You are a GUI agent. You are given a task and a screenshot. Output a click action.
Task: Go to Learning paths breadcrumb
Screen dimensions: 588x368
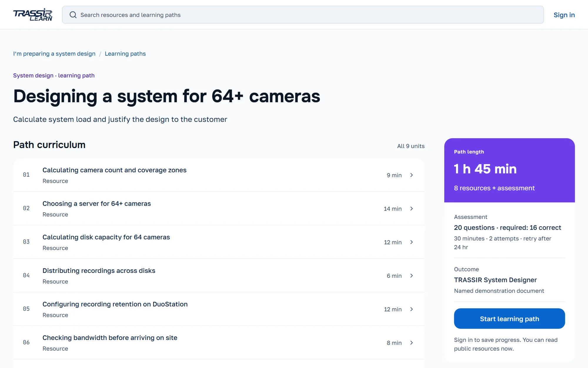125,54
